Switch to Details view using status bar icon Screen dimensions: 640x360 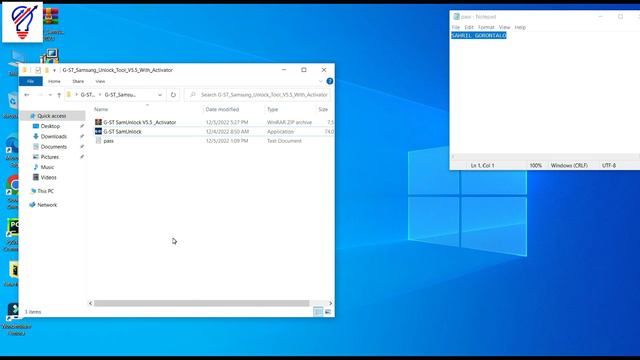pos(318,312)
